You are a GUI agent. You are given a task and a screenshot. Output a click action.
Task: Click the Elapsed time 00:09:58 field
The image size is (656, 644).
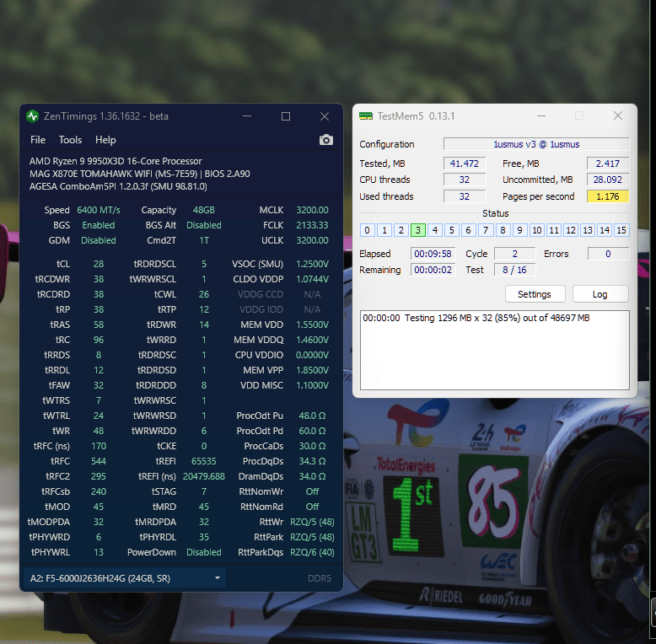[x=433, y=254]
